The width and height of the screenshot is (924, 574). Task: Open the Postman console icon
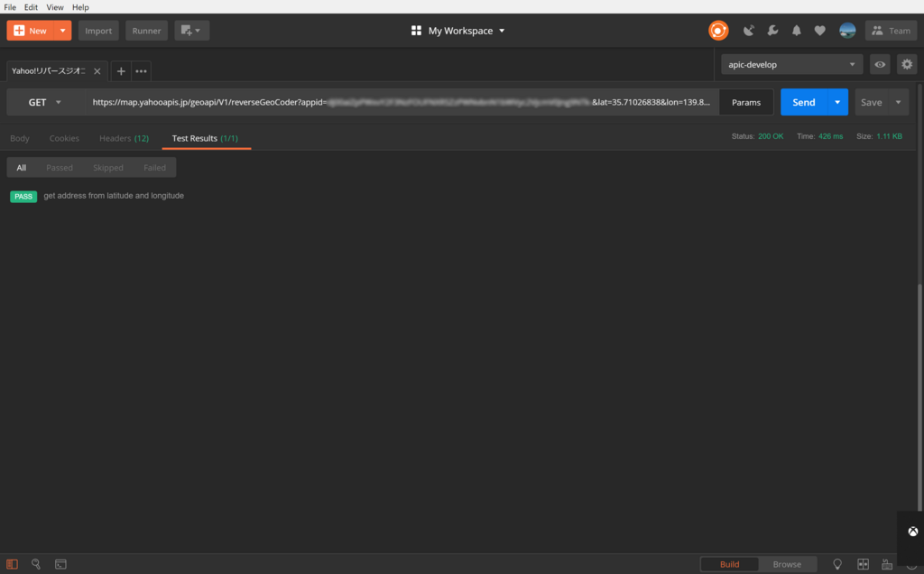pyautogui.click(x=60, y=564)
